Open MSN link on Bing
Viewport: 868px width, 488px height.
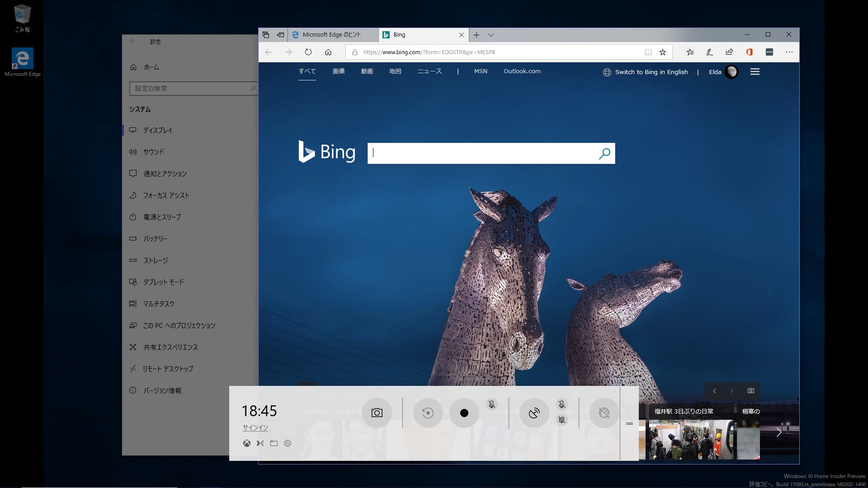[x=481, y=71]
